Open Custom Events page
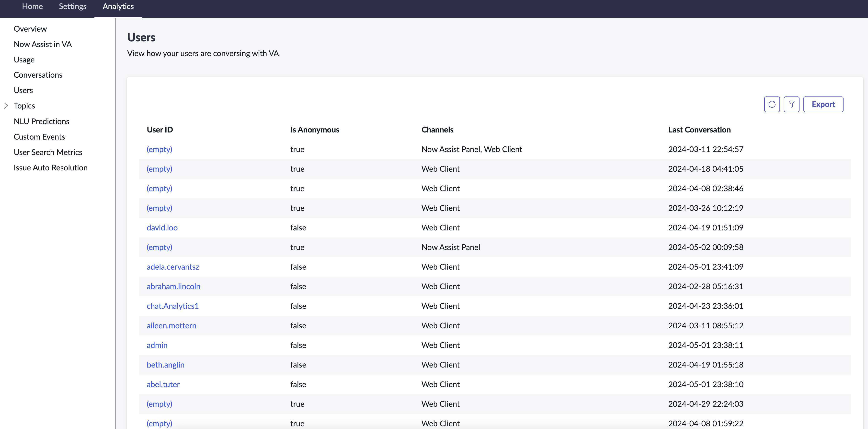The width and height of the screenshot is (868, 429). [x=39, y=137]
